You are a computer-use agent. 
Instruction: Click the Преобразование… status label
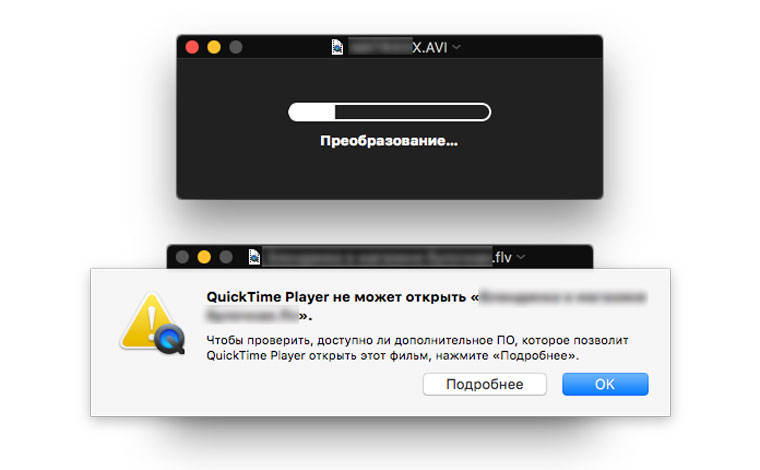pos(389,141)
